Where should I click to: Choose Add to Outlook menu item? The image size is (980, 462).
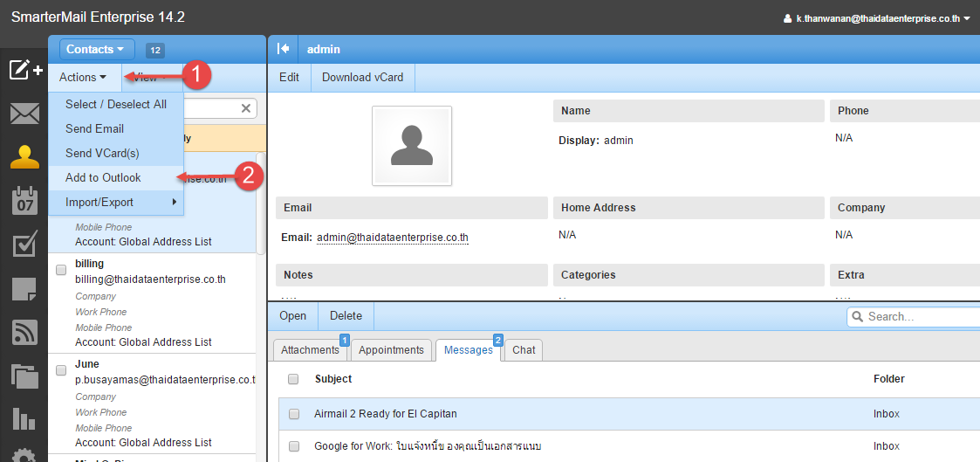pos(115,177)
